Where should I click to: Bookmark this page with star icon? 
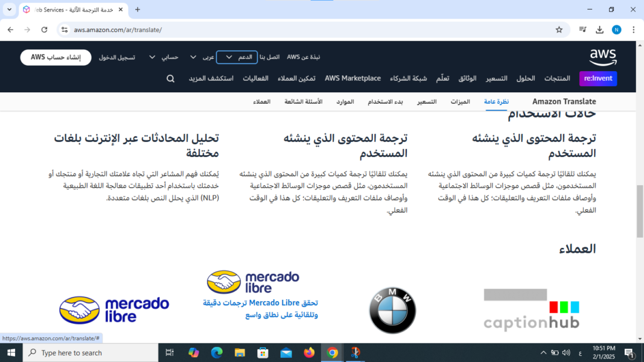(x=559, y=30)
